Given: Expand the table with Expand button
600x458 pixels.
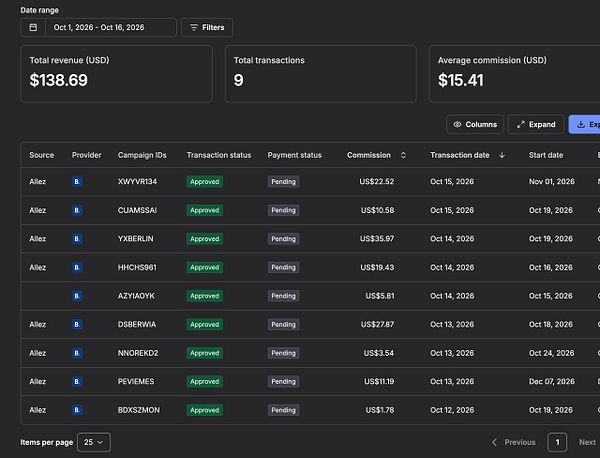Looking at the screenshot, I should 536,124.
